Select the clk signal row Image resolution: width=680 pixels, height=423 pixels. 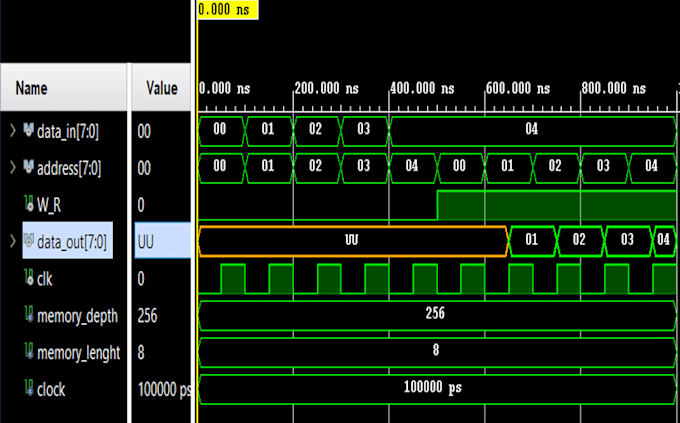45,279
